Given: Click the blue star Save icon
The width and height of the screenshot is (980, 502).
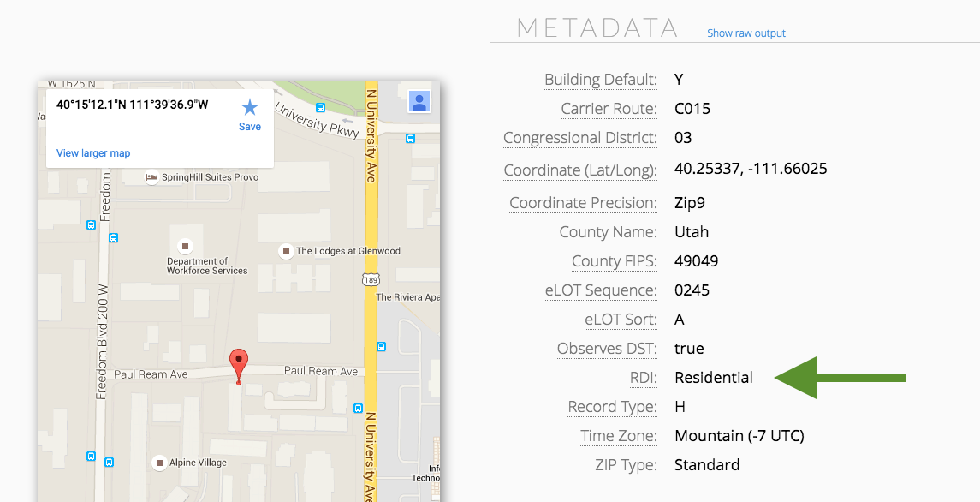Looking at the screenshot, I should tap(249, 108).
